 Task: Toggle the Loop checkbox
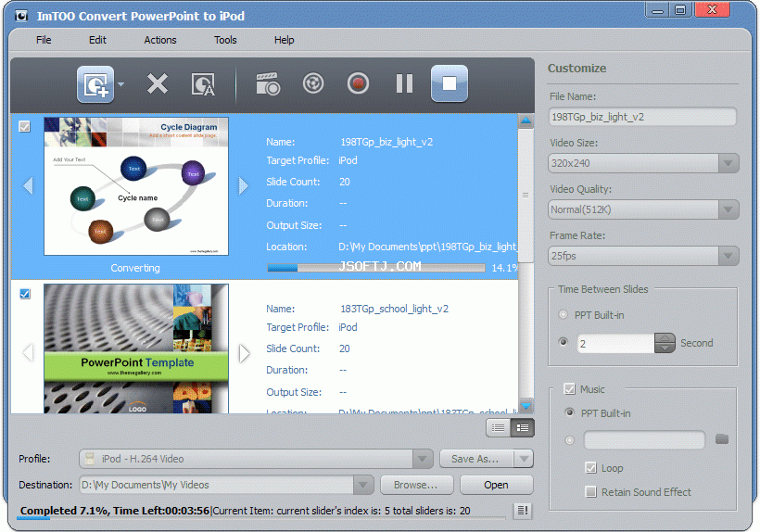[590, 467]
